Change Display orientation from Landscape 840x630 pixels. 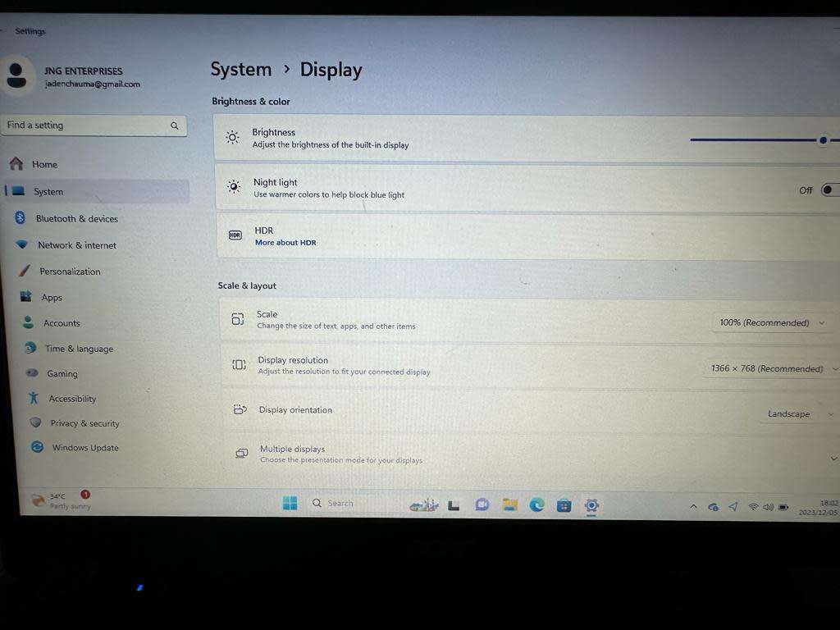(787, 413)
